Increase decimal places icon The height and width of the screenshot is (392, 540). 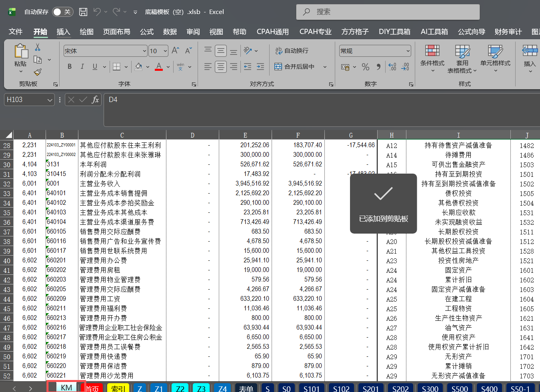(x=392, y=67)
